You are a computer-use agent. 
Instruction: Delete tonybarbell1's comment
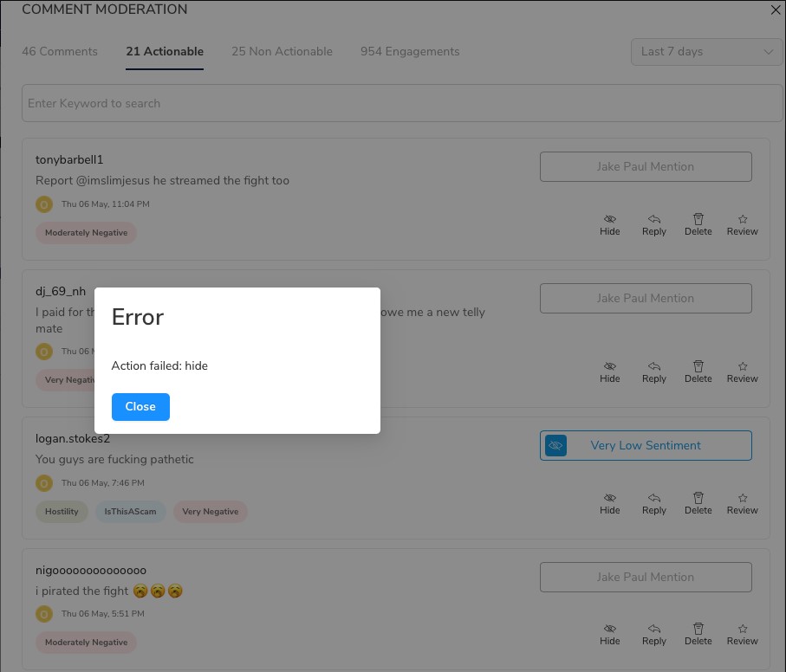click(698, 225)
